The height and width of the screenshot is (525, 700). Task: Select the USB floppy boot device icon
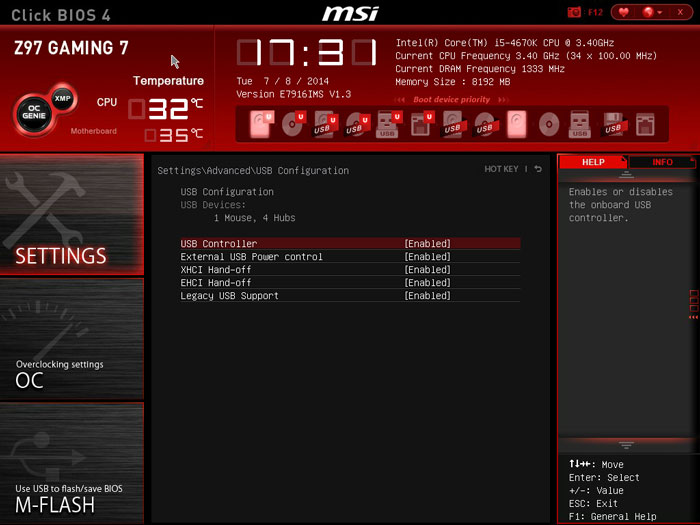click(613, 124)
